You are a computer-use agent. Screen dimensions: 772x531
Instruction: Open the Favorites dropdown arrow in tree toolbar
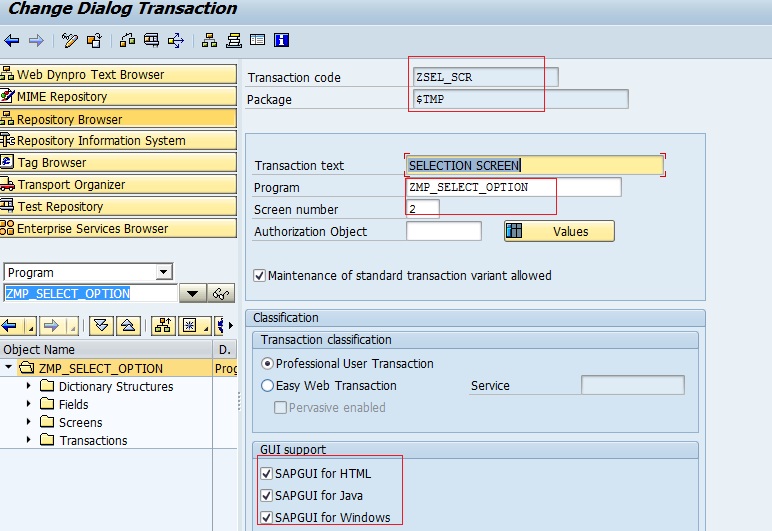tap(206, 328)
